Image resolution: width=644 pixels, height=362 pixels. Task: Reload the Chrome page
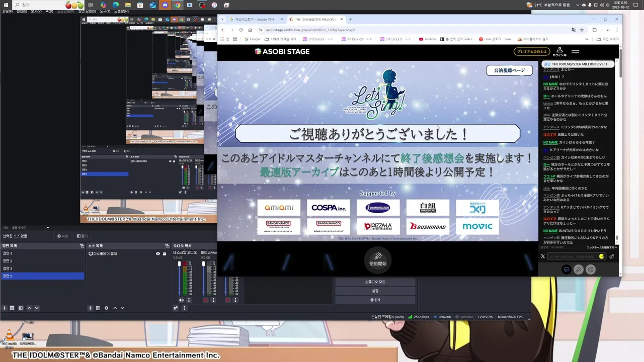(241, 30)
